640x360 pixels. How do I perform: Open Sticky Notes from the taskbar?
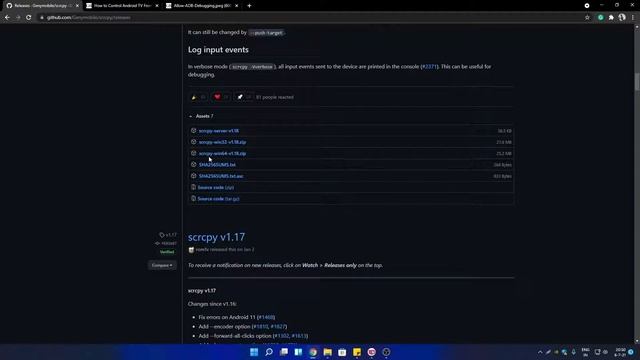357,352
